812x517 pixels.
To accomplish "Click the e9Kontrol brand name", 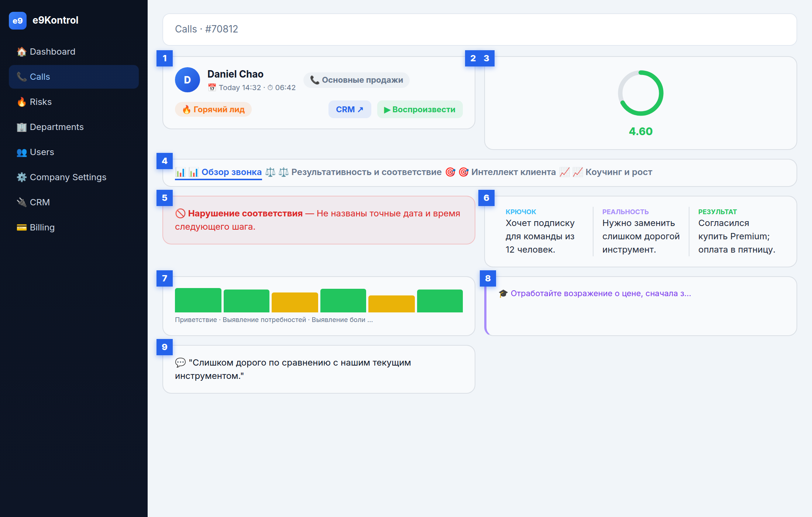I will pyautogui.click(x=55, y=20).
